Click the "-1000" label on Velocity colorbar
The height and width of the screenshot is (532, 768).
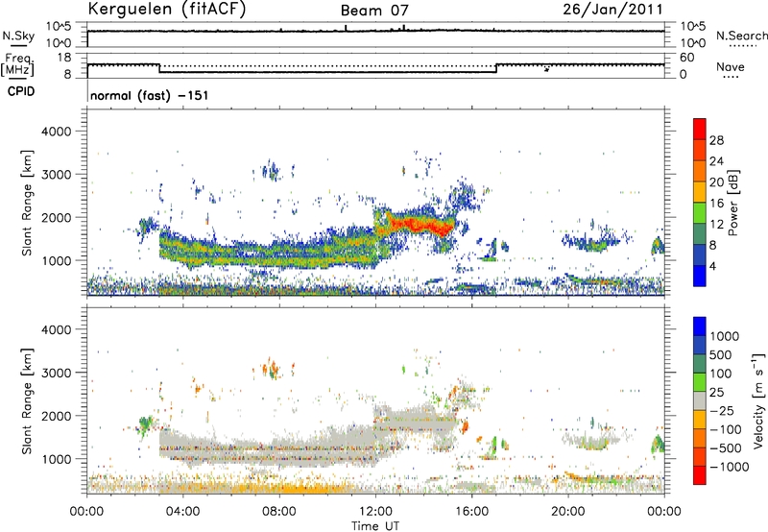tap(729, 467)
